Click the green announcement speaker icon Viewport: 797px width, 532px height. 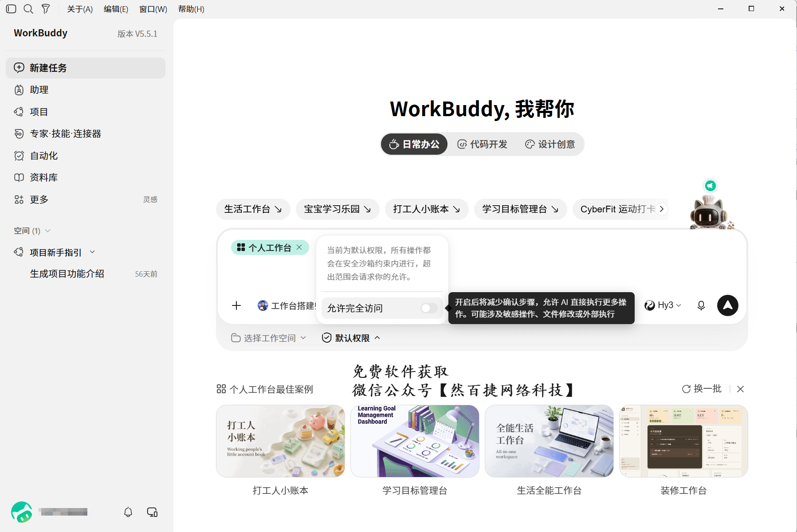[x=711, y=185]
